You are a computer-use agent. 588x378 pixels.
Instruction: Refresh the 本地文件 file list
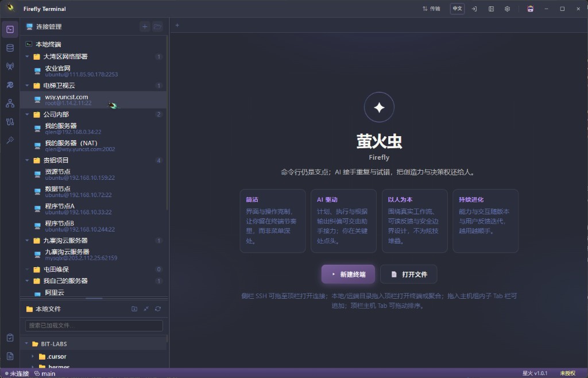pyautogui.click(x=158, y=308)
